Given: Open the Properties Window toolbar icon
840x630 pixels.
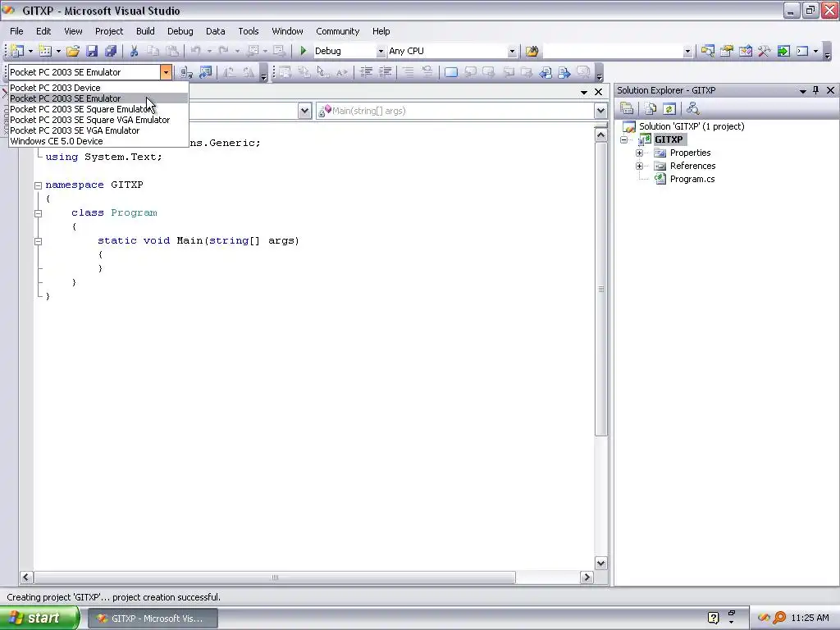Looking at the screenshot, I should [727, 51].
